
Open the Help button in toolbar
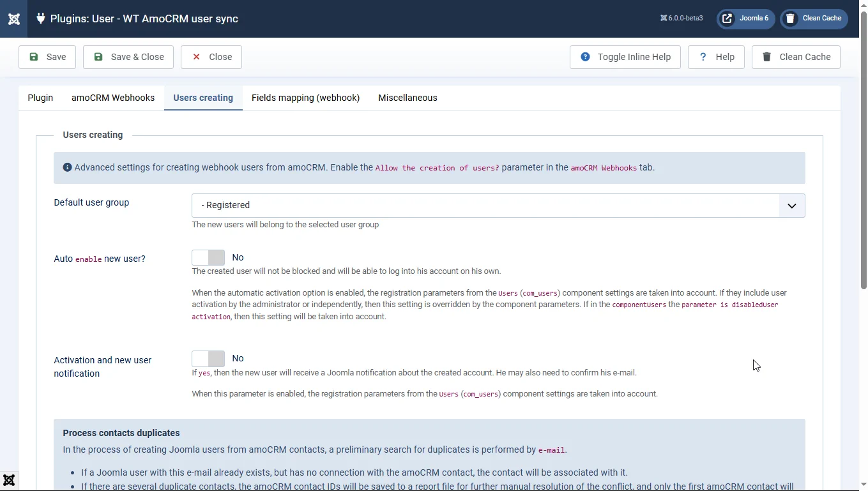point(716,57)
